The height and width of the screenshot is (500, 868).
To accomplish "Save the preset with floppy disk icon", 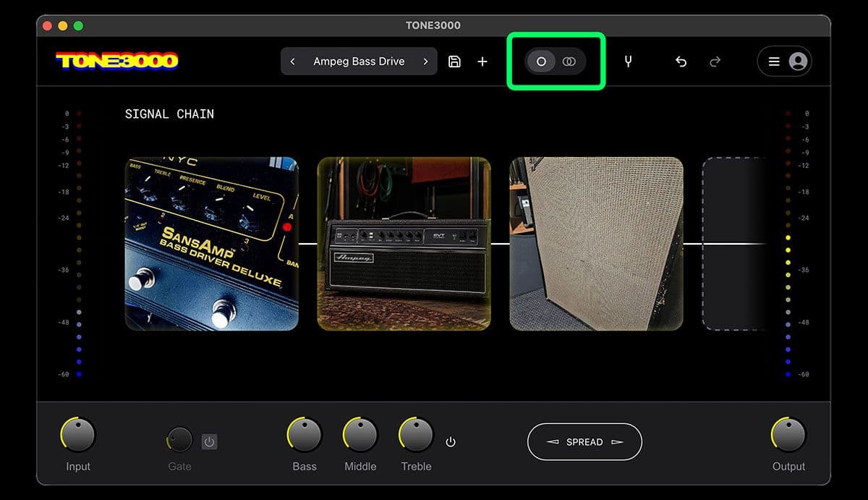I will click(455, 62).
